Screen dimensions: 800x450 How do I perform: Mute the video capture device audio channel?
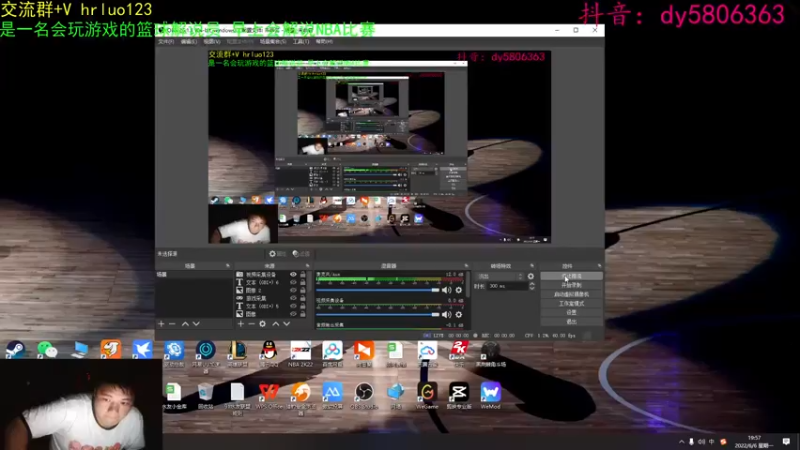446,314
